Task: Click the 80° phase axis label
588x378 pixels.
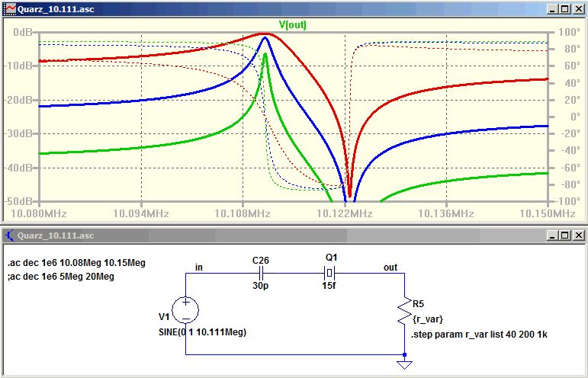Action: pos(570,49)
